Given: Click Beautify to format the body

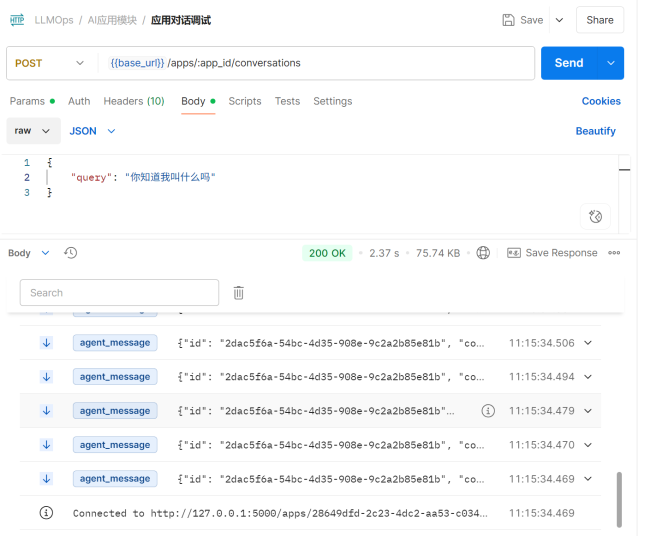Looking at the screenshot, I should point(595,131).
